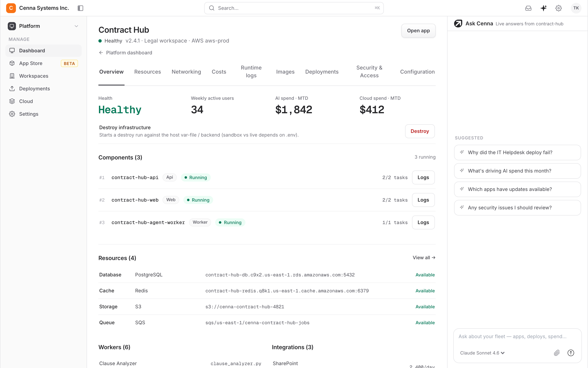Screen dimensions: 588x368
Task: Open the Claude Sonnet 4.6 model dropdown
Action: click(482, 353)
